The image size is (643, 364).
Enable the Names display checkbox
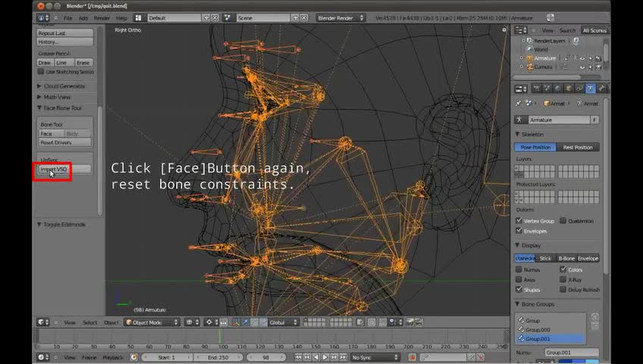click(519, 269)
